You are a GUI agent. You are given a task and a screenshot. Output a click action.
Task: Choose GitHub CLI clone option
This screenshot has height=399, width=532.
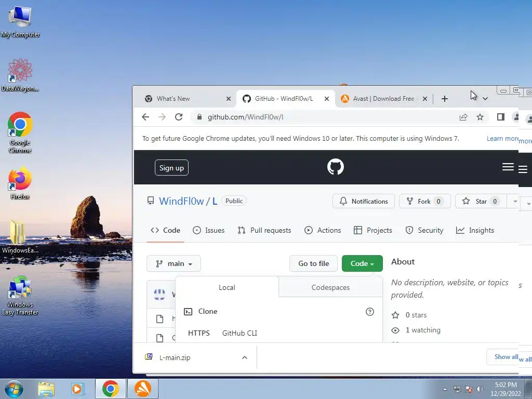pyautogui.click(x=240, y=333)
